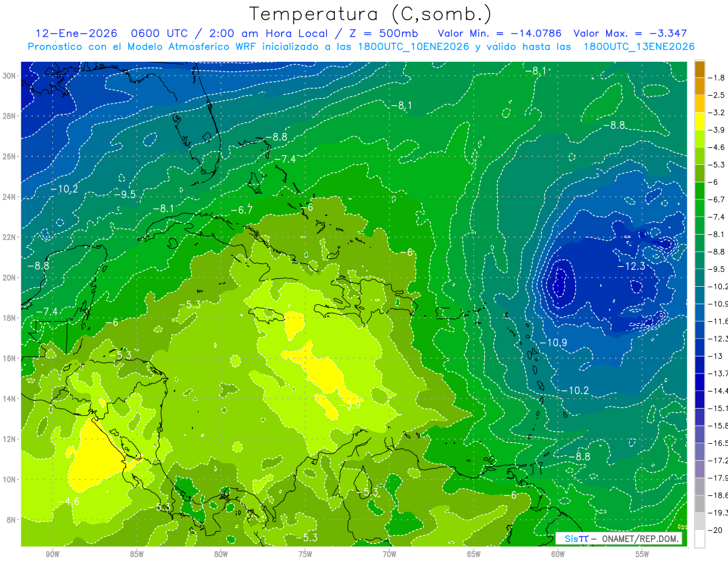Click the 30N latitude axis label
This screenshot has height=562, width=728.
pos(10,76)
